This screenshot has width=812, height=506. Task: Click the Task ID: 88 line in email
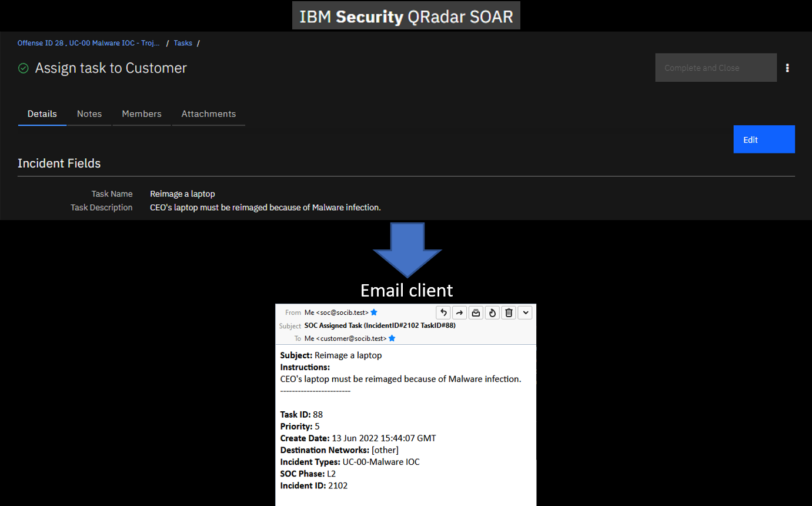[302, 415]
